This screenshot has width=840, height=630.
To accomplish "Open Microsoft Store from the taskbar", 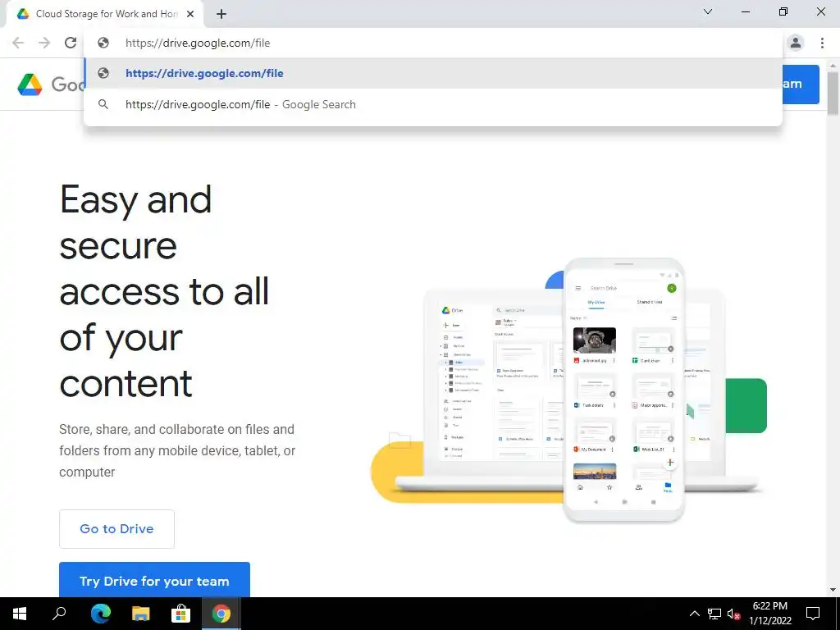I will [180, 614].
